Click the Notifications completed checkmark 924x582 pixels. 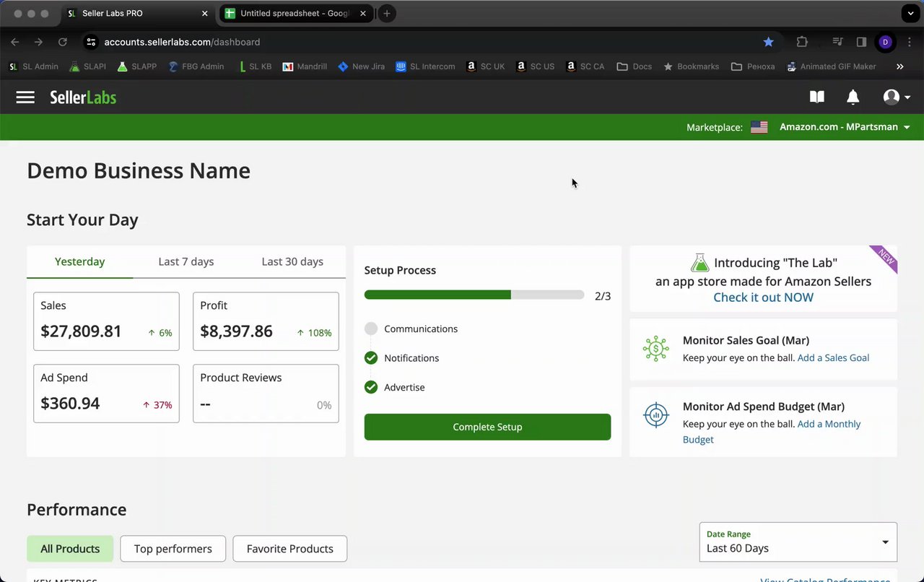click(x=371, y=358)
